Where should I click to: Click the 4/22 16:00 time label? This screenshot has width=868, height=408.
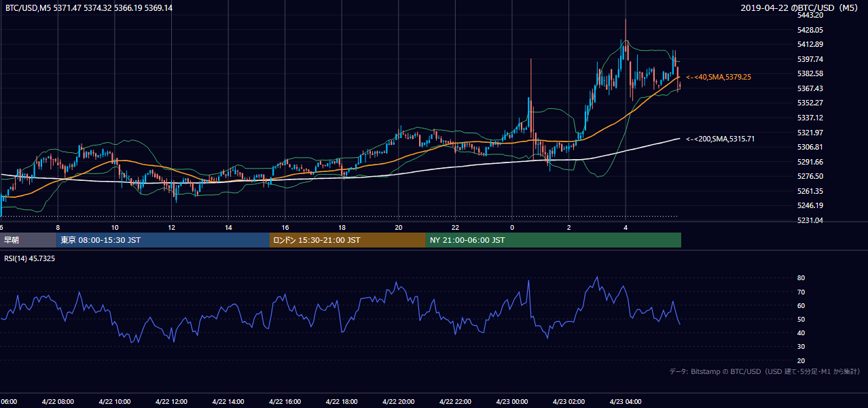pyautogui.click(x=285, y=402)
